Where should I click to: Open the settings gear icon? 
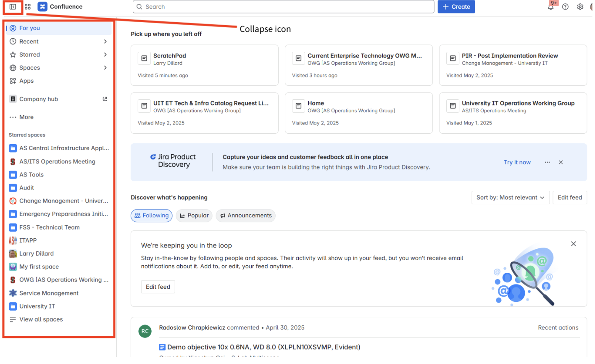point(580,6)
